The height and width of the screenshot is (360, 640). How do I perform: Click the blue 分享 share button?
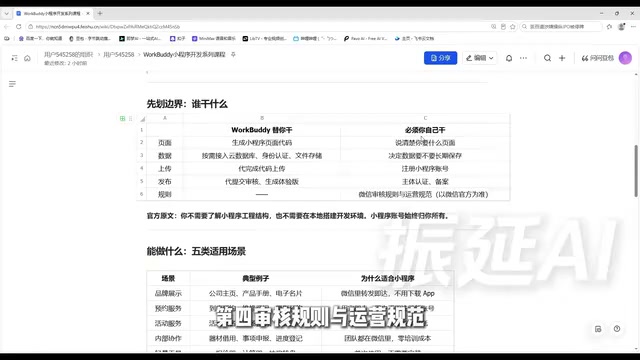pyautogui.click(x=440, y=58)
